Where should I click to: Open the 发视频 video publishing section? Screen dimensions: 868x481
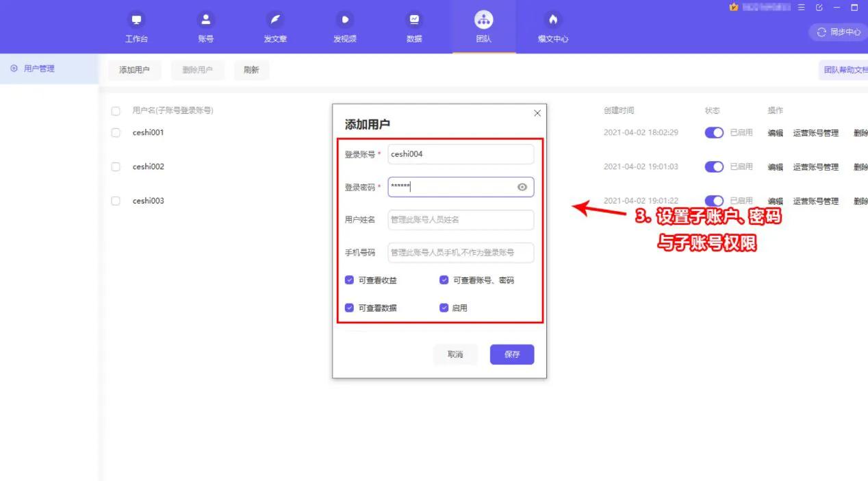click(344, 26)
